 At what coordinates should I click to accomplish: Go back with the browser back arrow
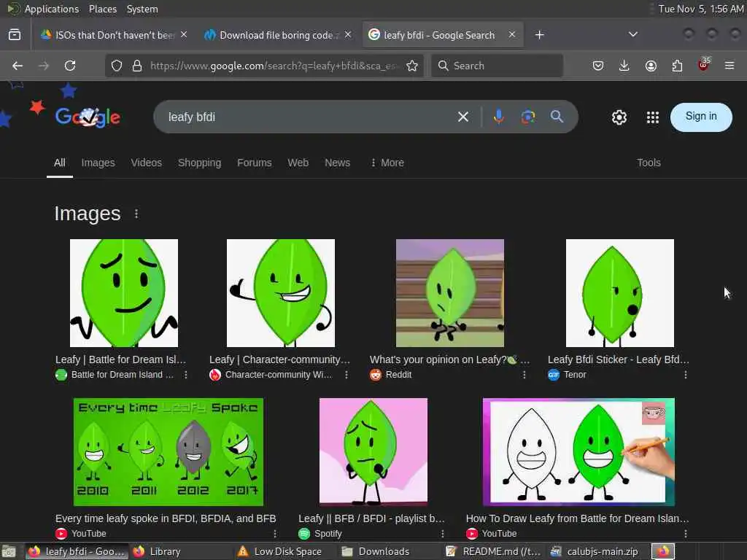(x=18, y=66)
